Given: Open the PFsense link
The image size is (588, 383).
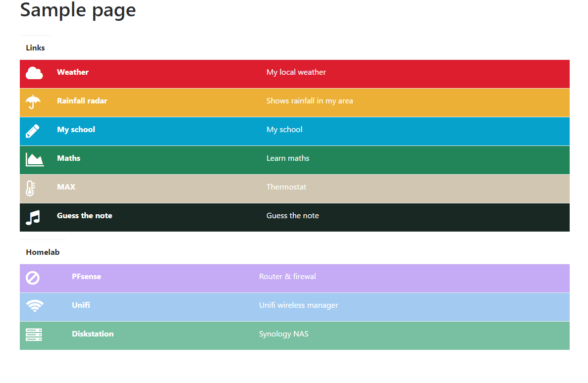Looking at the screenshot, I should coord(87,277).
